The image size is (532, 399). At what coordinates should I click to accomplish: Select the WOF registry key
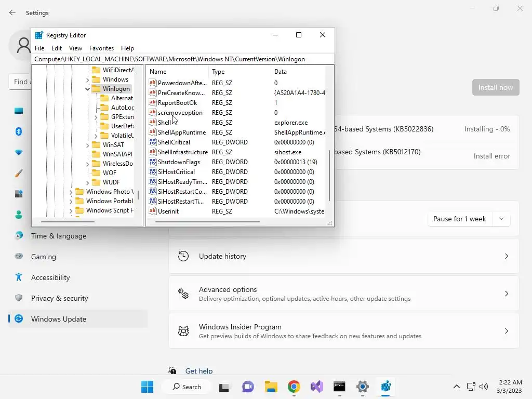(x=109, y=172)
